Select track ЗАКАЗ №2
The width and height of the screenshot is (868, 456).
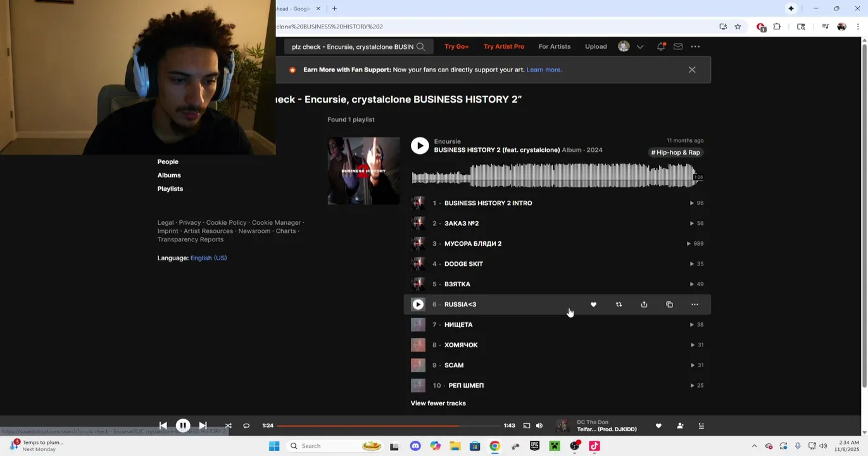click(462, 224)
